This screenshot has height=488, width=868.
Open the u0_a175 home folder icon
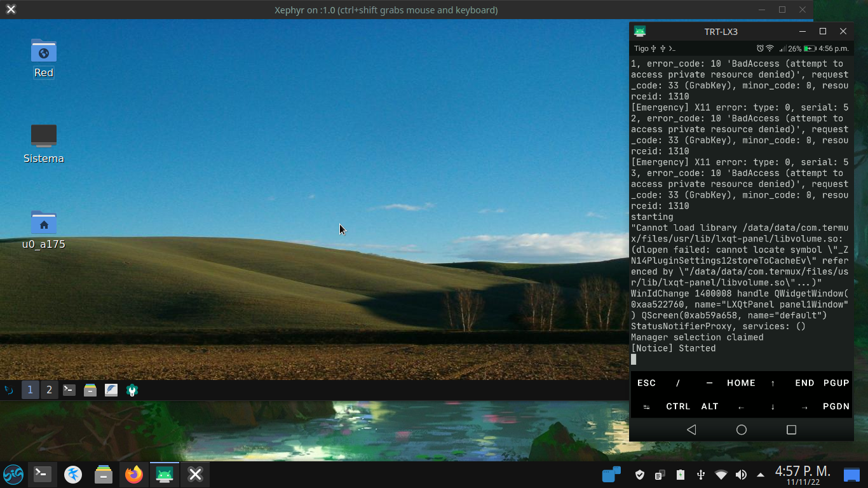(x=44, y=229)
